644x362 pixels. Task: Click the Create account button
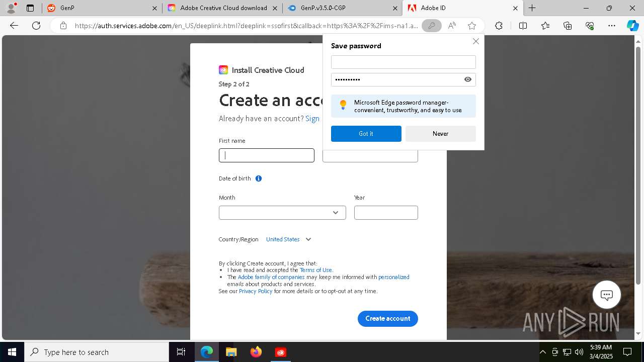387,319
